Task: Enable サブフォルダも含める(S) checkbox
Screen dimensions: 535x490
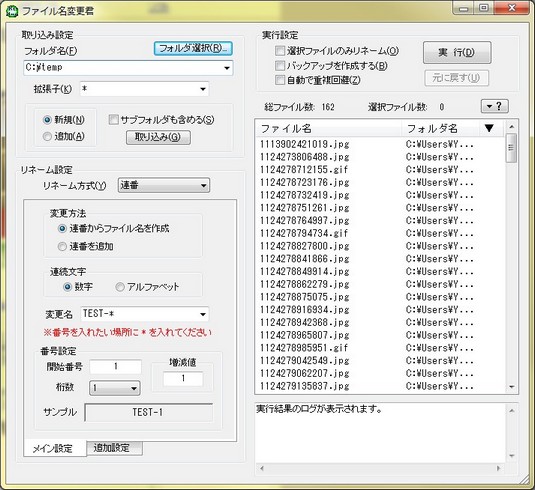Action: coord(113,120)
